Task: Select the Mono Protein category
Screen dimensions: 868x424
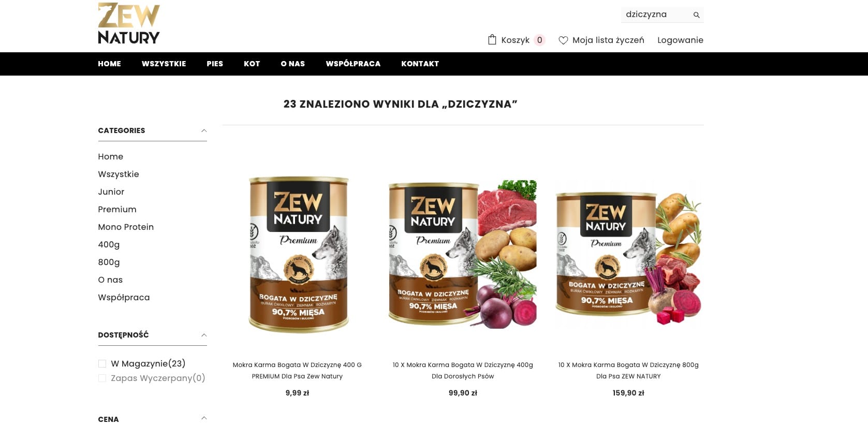Action: click(126, 227)
